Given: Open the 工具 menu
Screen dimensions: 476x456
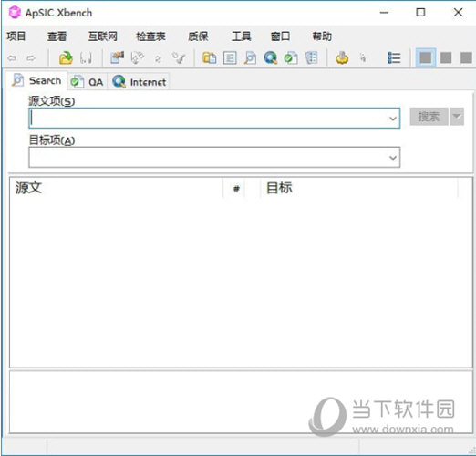Looking at the screenshot, I should click(241, 36).
